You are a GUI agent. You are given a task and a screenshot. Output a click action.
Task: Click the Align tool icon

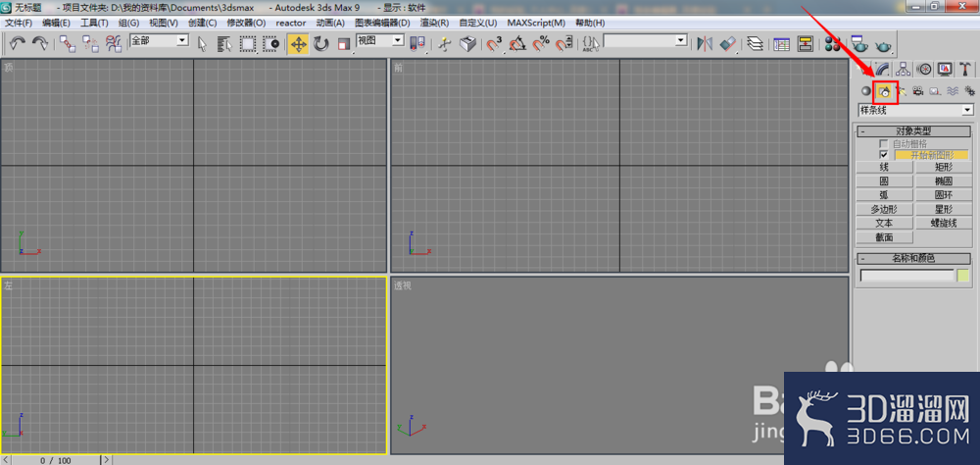[729, 44]
